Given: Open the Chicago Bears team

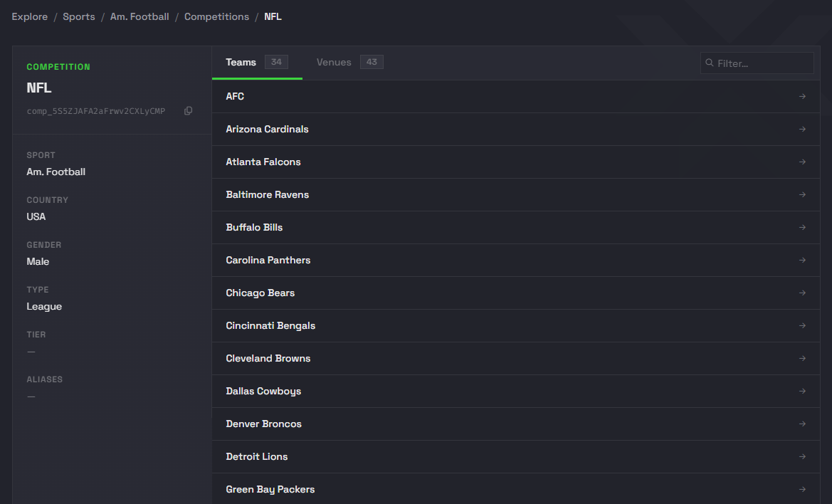Looking at the screenshot, I should click(516, 293).
